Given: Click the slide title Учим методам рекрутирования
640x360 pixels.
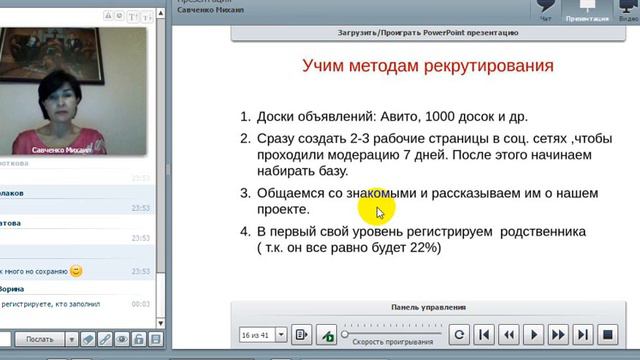Looking at the screenshot, I should 428,66.
